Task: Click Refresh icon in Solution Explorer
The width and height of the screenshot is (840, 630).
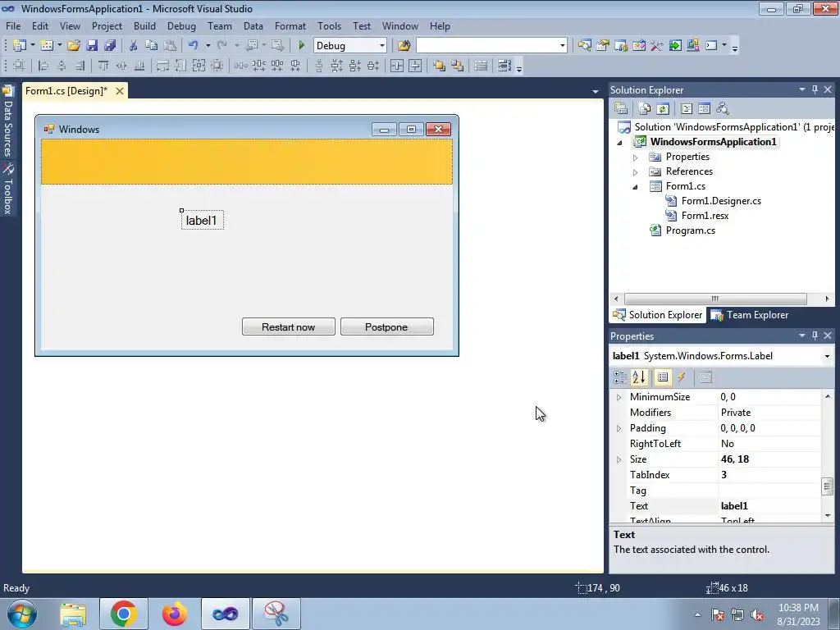Action: 663,109
